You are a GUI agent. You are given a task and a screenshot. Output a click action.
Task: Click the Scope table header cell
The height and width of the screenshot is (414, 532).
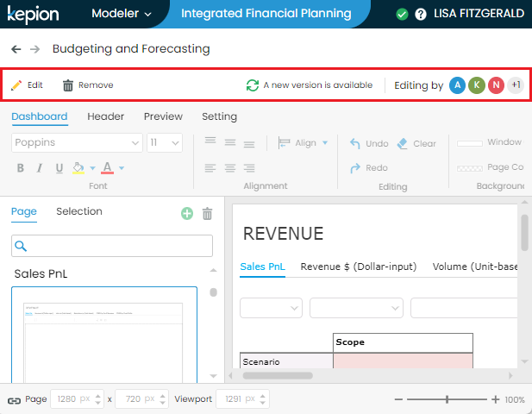pyautogui.click(x=403, y=342)
